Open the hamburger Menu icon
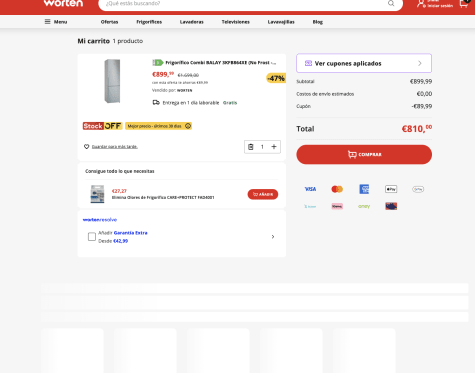Image resolution: width=475 pixels, height=373 pixels. 48,22
